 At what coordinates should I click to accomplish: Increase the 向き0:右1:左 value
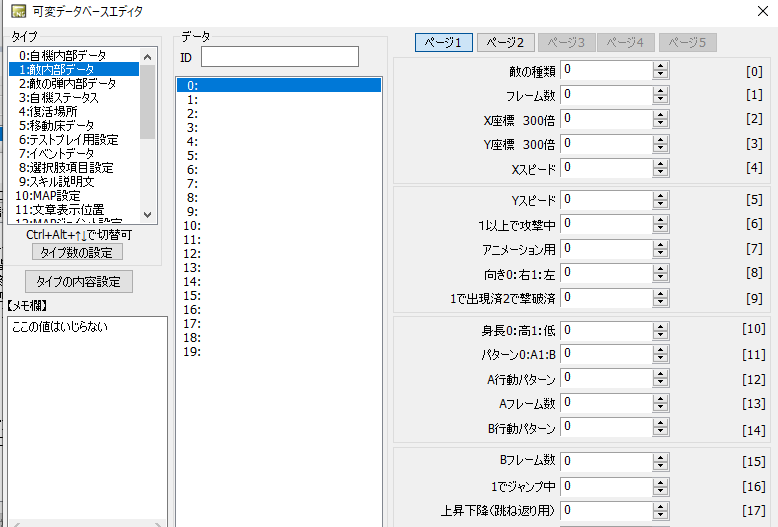[660, 269]
